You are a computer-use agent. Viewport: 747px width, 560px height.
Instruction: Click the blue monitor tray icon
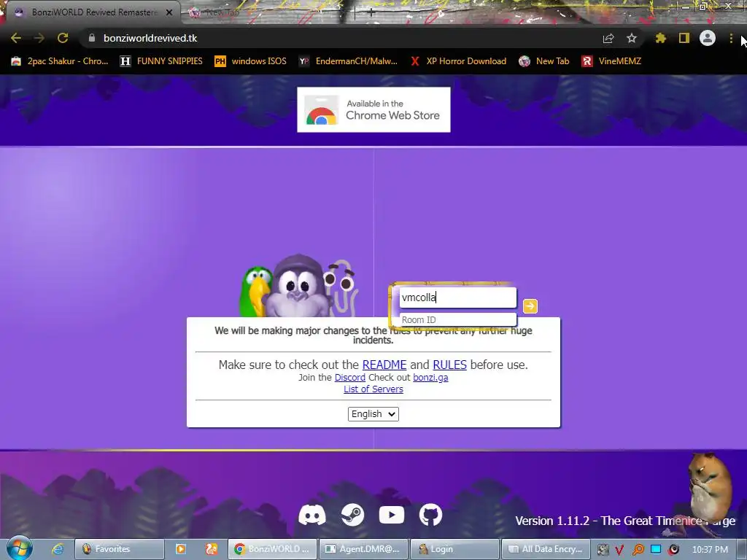(656, 549)
